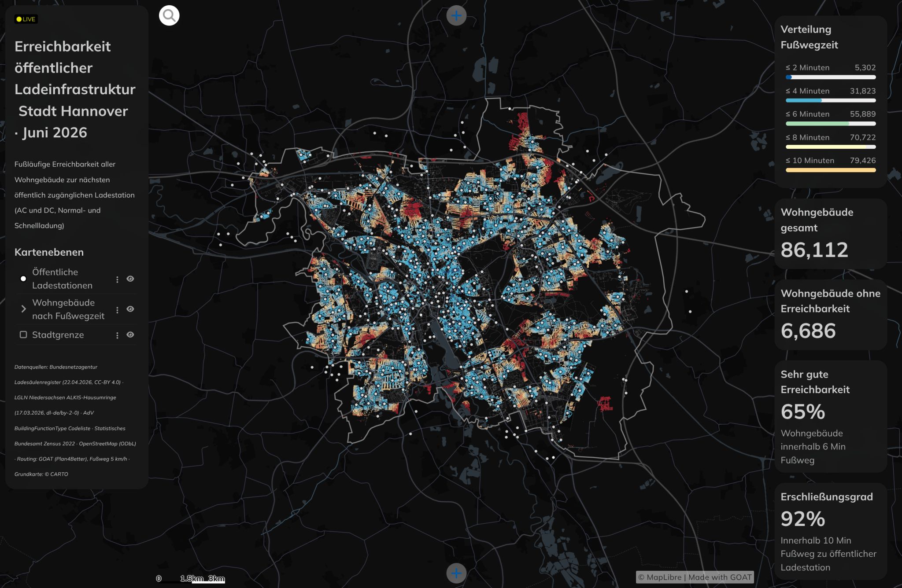Click the map scale bar showing 1.5km 3km
The image size is (902, 588).
coord(191,579)
